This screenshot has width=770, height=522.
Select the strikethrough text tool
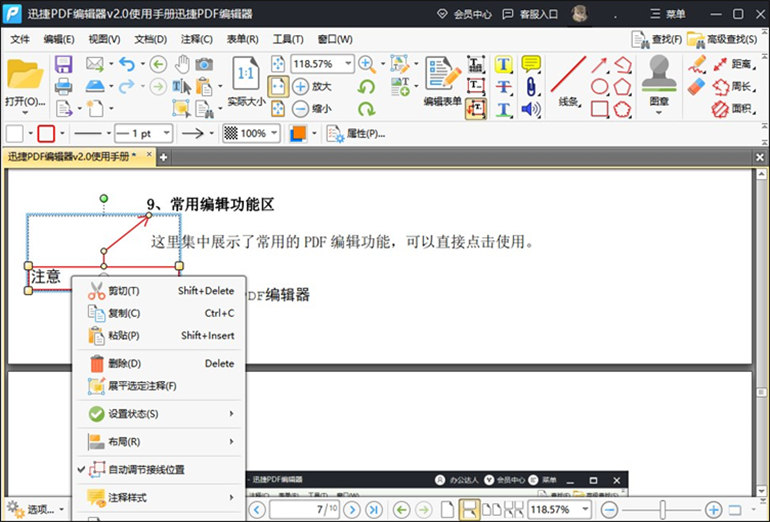pyautogui.click(x=503, y=87)
